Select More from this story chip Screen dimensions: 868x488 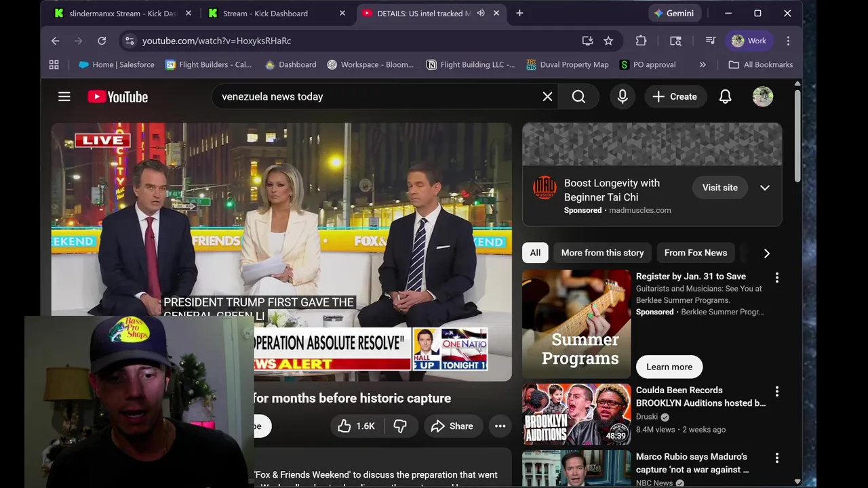(602, 253)
